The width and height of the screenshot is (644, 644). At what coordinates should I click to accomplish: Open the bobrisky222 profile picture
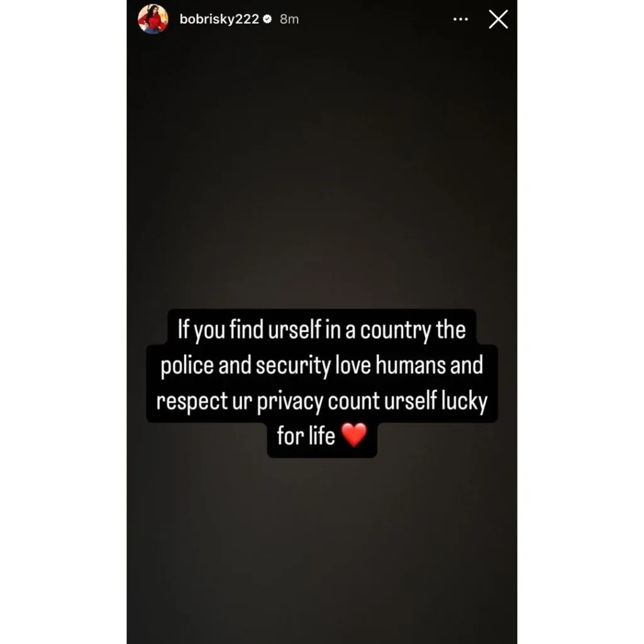pos(153,19)
